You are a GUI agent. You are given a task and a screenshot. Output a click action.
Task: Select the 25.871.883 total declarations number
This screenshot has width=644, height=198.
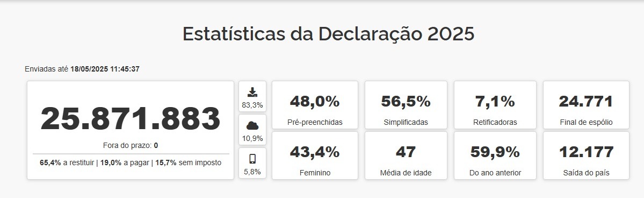coord(131,118)
